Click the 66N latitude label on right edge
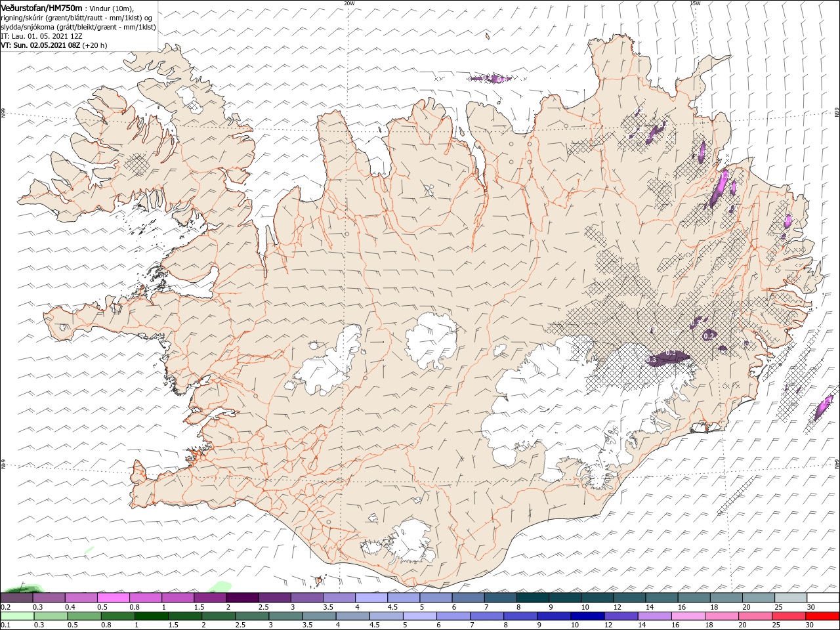The width and height of the screenshot is (840, 630). point(837,113)
